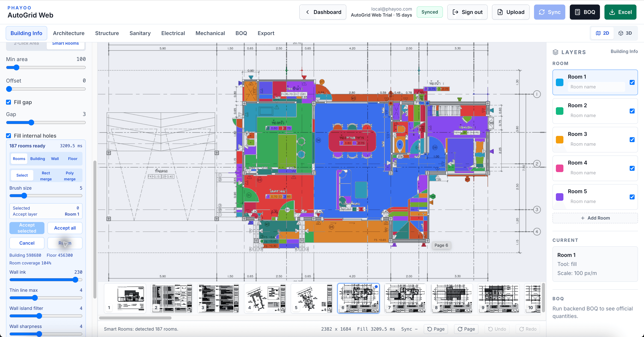Screen dimensions: 644x337
Task: Switch to the Sanitary tab
Action: [140, 33]
